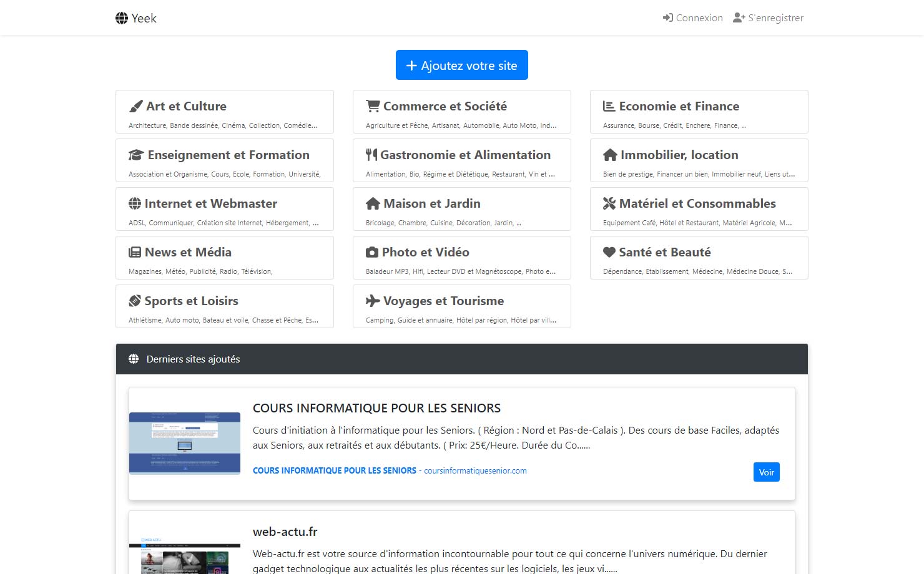
Task: Click the tools icon for Matériel et Consommables
Action: tap(609, 204)
